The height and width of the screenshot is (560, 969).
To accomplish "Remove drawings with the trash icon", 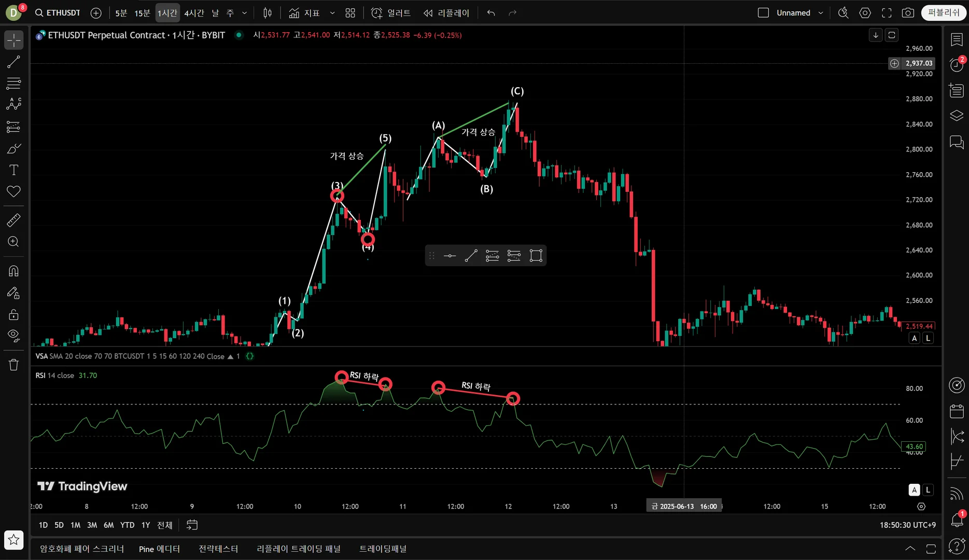I will pyautogui.click(x=14, y=365).
